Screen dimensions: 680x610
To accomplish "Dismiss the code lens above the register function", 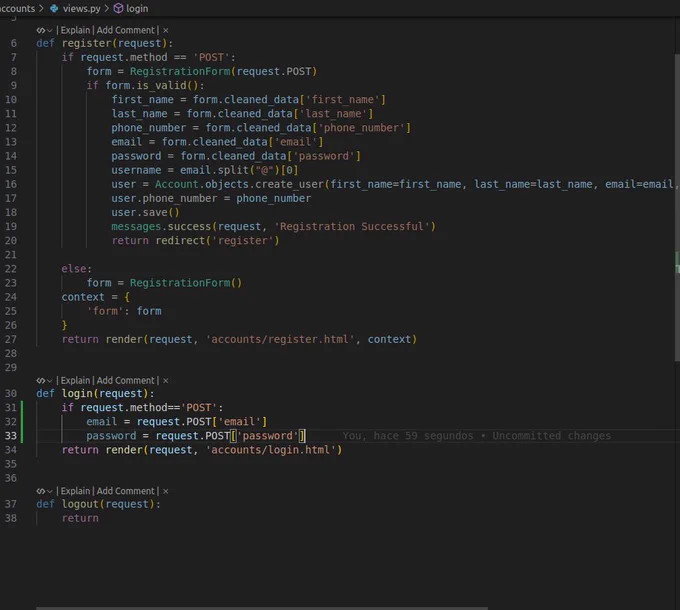I will (166, 30).
